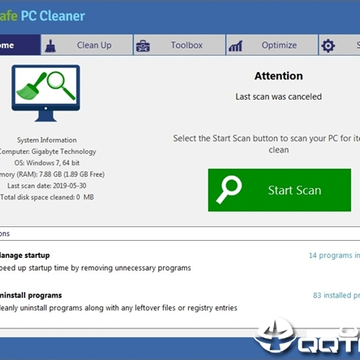360x360 pixels.
Task: Click the settings gear icon
Action: click(x=328, y=46)
